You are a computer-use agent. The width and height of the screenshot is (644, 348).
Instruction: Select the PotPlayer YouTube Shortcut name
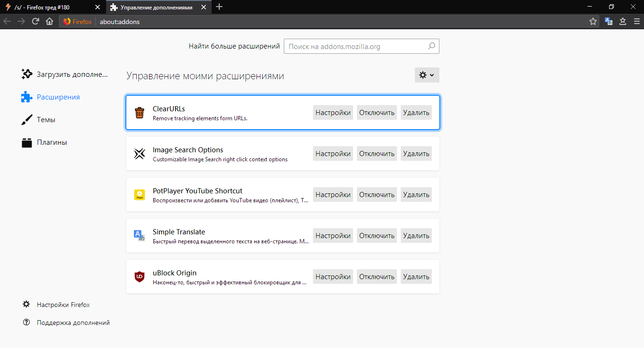198,191
